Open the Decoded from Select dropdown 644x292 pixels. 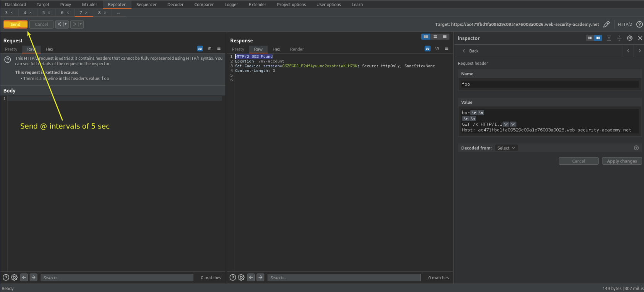tap(506, 148)
